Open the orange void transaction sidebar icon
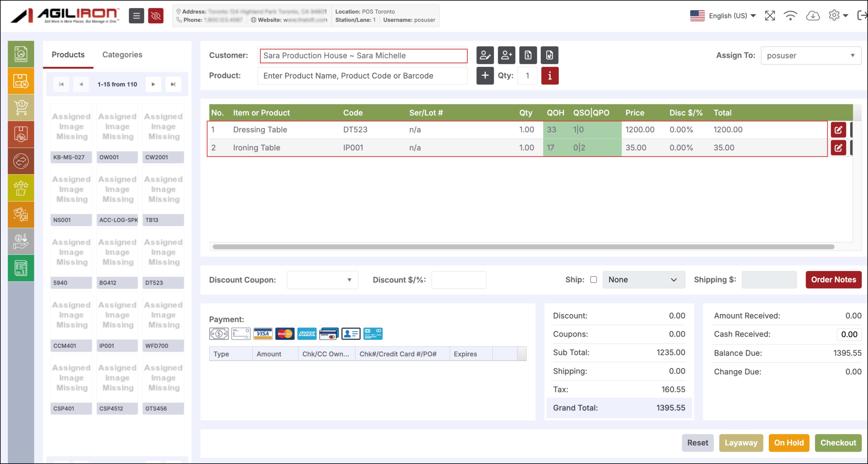This screenshot has height=464, width=868. click(x=21, y=81)
